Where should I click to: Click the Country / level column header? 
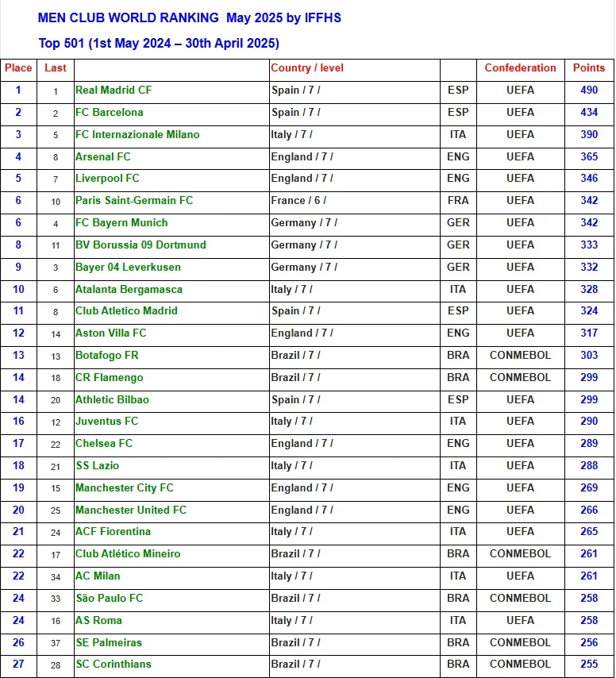coord(307,68)
